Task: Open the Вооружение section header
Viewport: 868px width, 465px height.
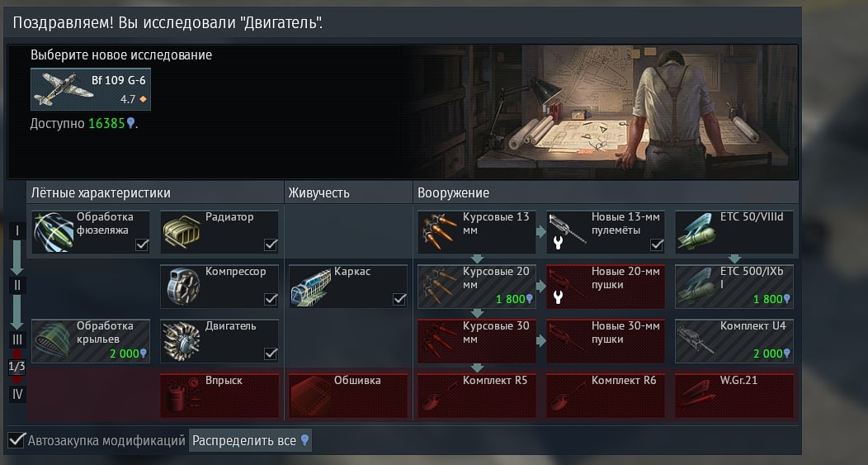Action: click(453, 193)
